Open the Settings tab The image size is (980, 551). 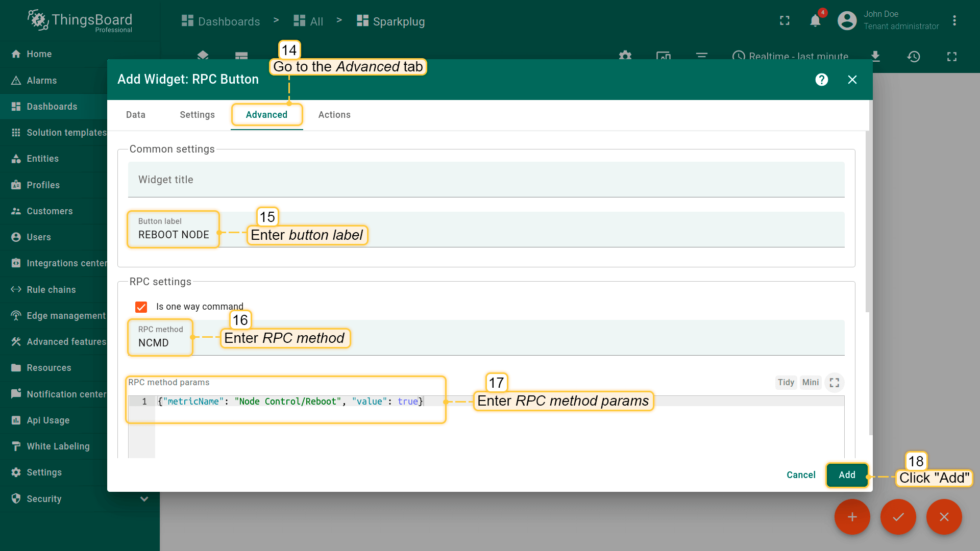tap(197, 115)
